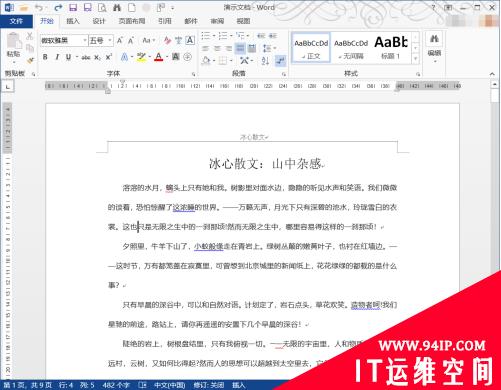
Task: Open paragraph dialog launcher in 段落 group
Action: pos(284,74)
